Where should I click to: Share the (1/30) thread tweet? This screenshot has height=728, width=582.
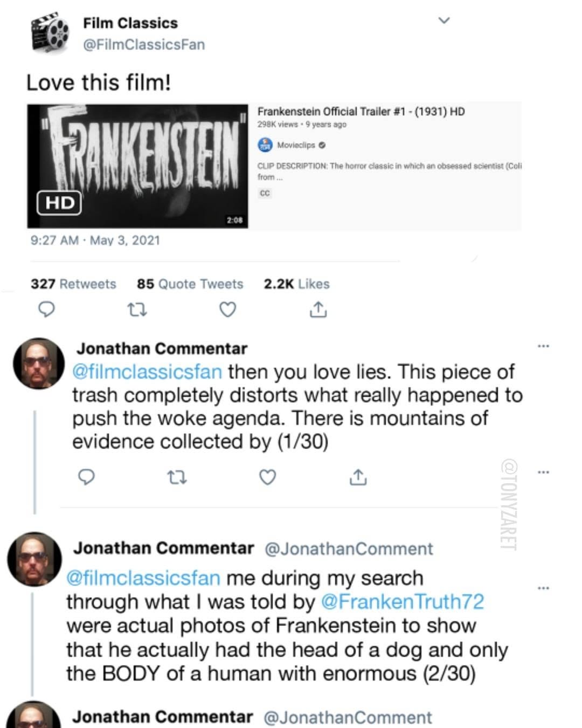pos(358,477)
